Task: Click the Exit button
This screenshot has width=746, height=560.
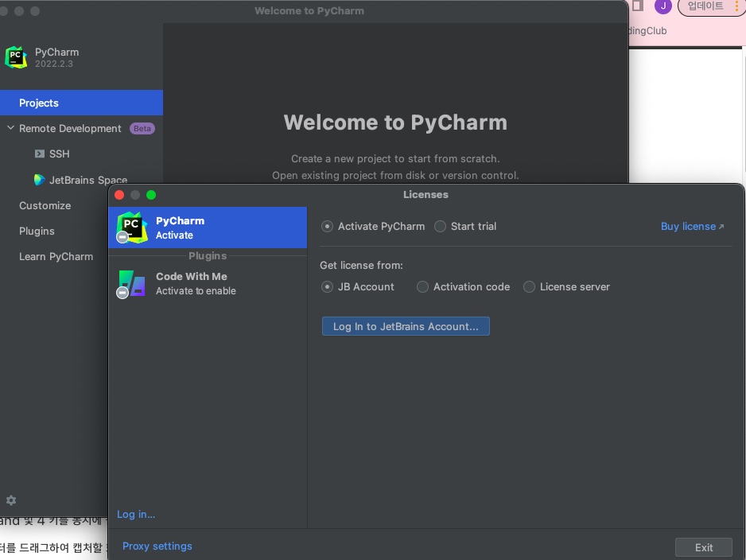Action: point(704,547)
